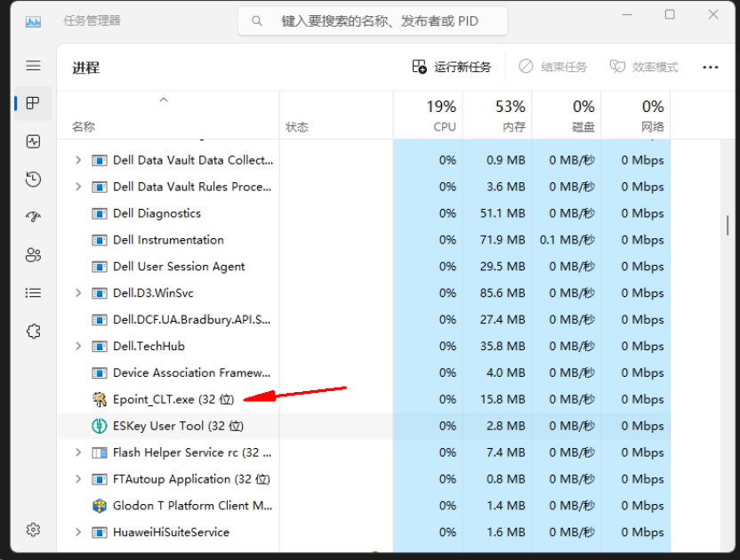
Task: Open the App history sidebar tab
Action: [33, 180]
